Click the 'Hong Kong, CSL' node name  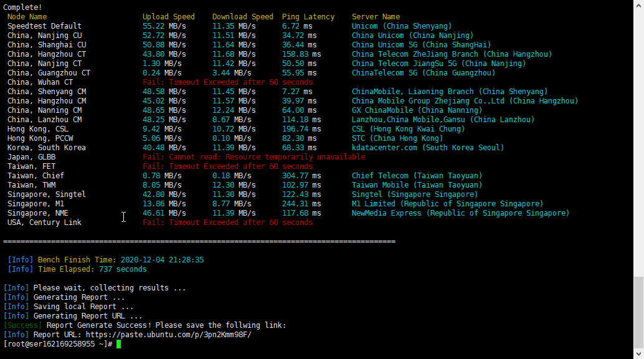[38, 129]
